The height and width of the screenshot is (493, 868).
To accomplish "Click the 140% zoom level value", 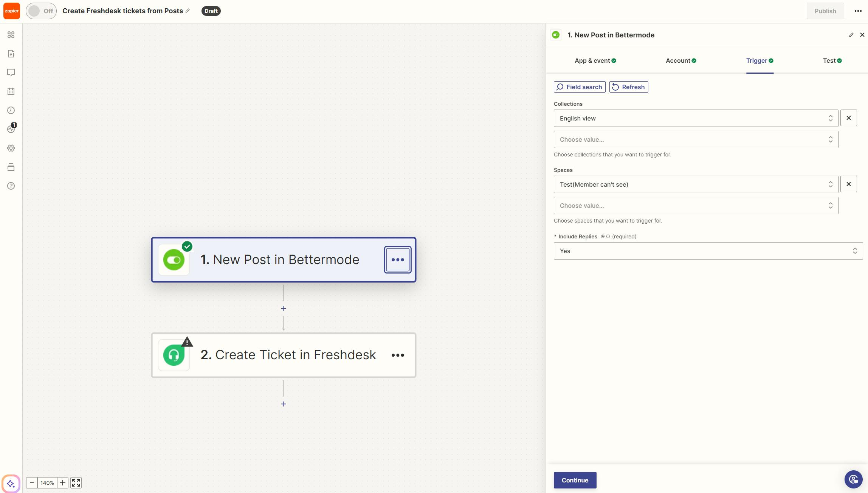I will tap(47, 483).
